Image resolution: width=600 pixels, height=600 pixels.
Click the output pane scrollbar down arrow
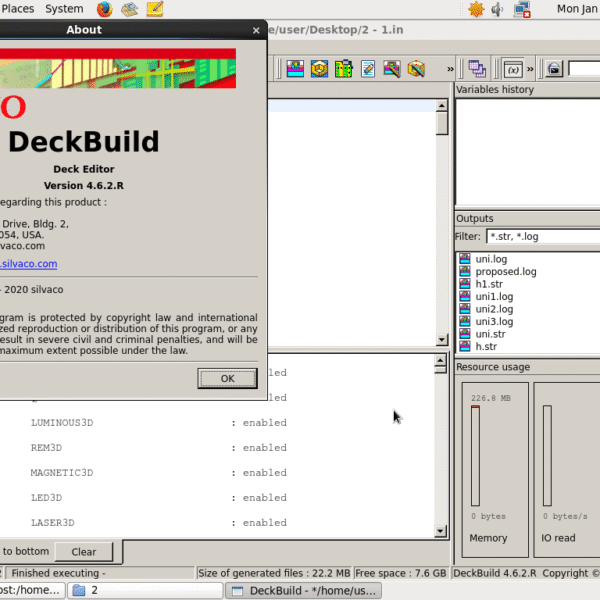pyautogui.click(x=440, y=531)
